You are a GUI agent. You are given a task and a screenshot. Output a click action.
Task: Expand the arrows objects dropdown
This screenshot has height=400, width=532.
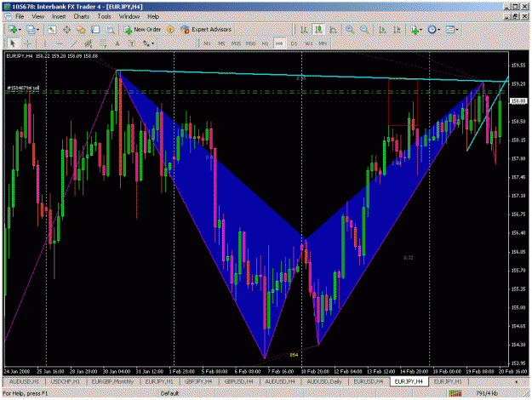148,43
